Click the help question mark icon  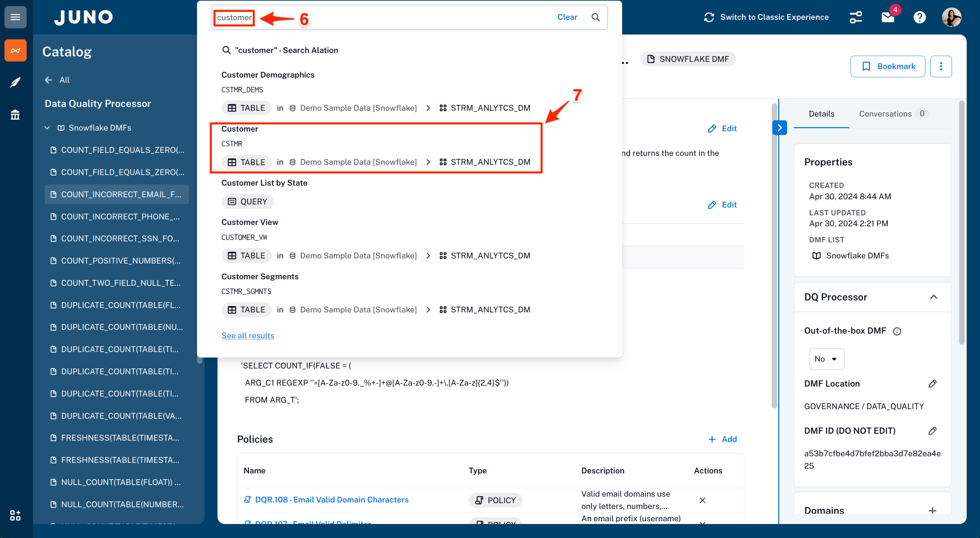pyautogui.click(x=920, y=17)
